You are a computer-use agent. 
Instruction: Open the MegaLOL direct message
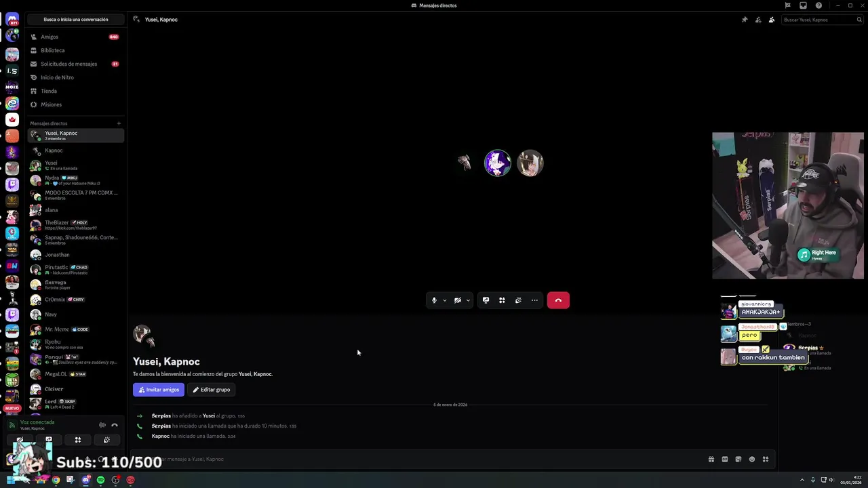click(75, 374)
